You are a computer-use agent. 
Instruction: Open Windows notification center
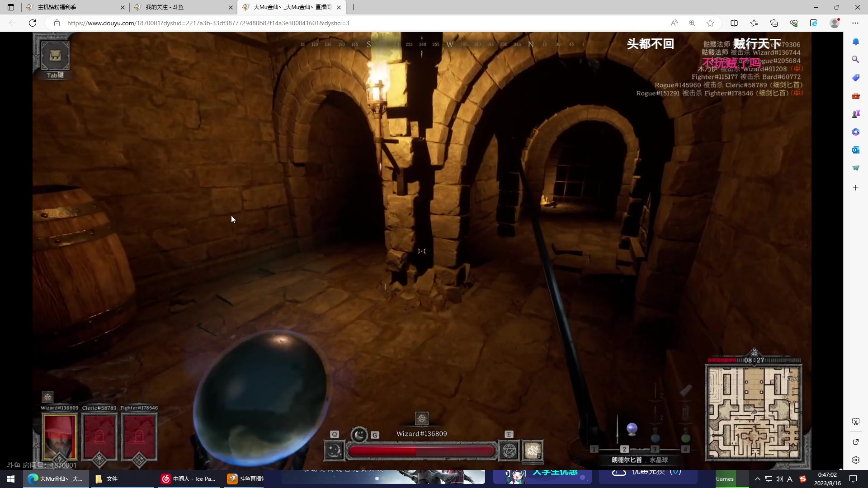pos(854,479)
